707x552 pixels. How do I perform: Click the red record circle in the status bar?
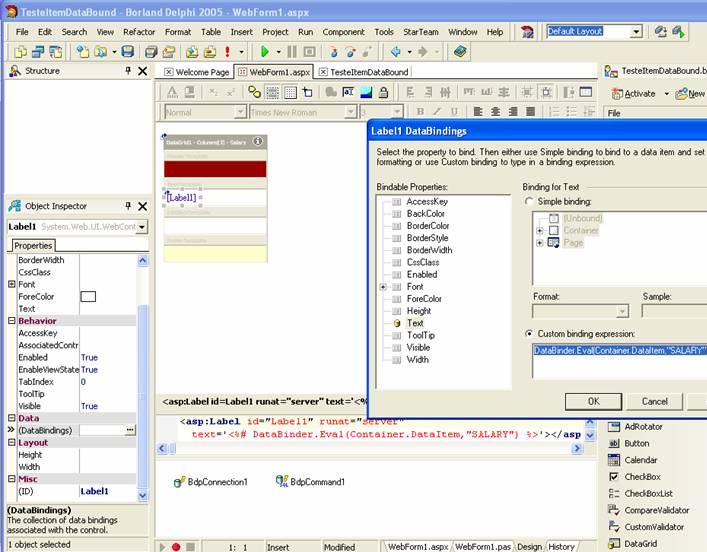click(176, 547)
